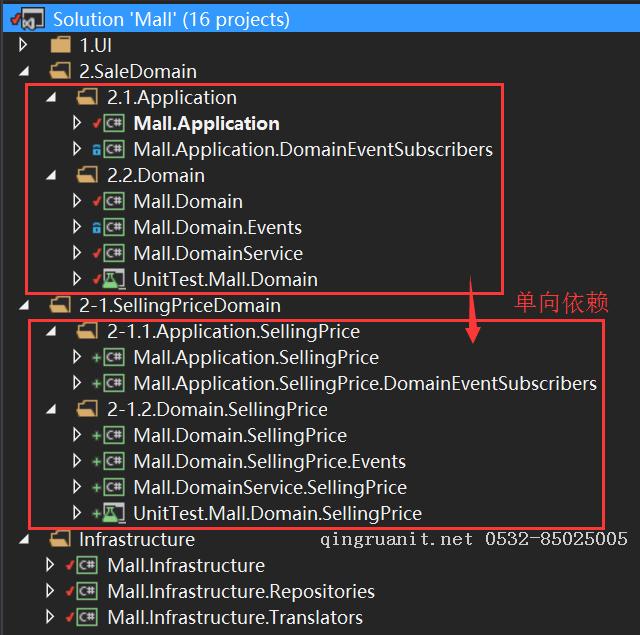
Task: Select the 2.2.Domain folder label
Action: [156, 175]
